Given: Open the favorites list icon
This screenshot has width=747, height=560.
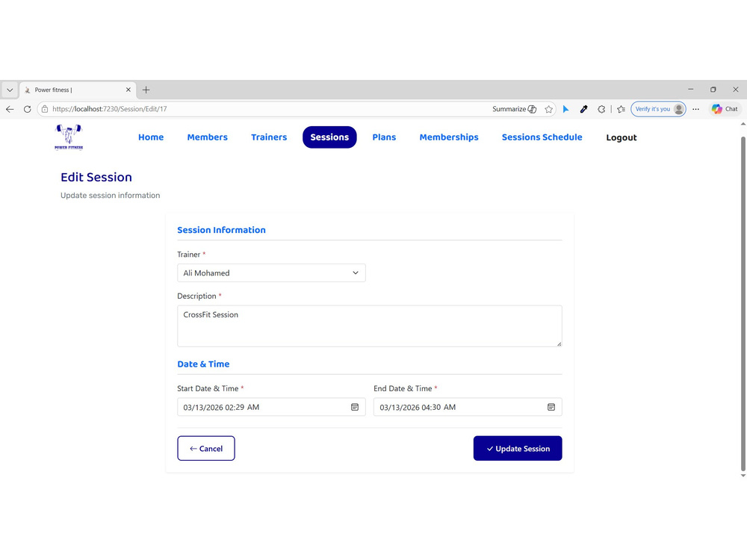Looking at the screenshot, I should 622,109.
